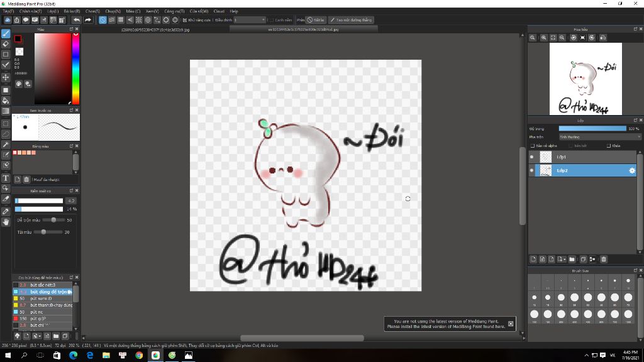Select the Lasso tool

6,134
